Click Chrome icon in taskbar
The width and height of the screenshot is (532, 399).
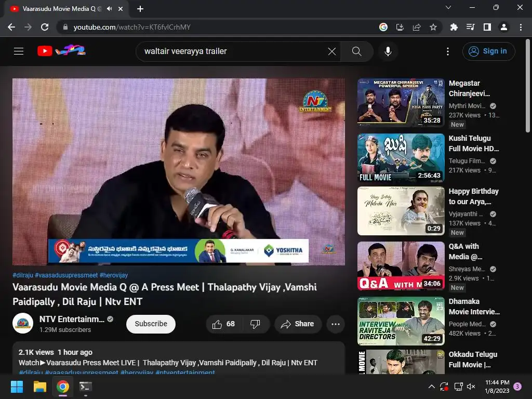point(63,387)
